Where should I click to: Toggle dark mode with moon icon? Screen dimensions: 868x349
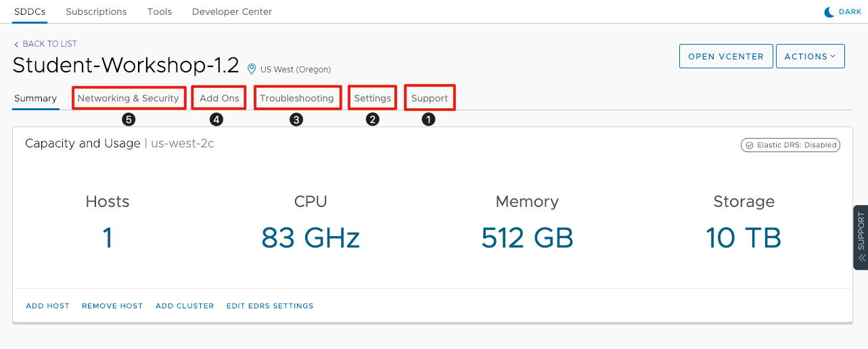tap(829, 11)
